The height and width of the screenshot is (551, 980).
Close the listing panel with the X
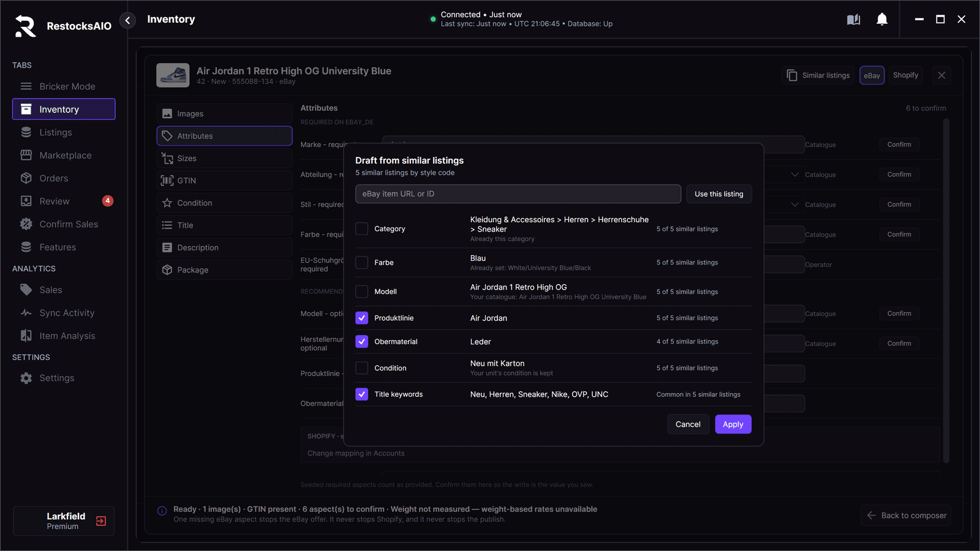pyautogui.click(x=941, y=75)
